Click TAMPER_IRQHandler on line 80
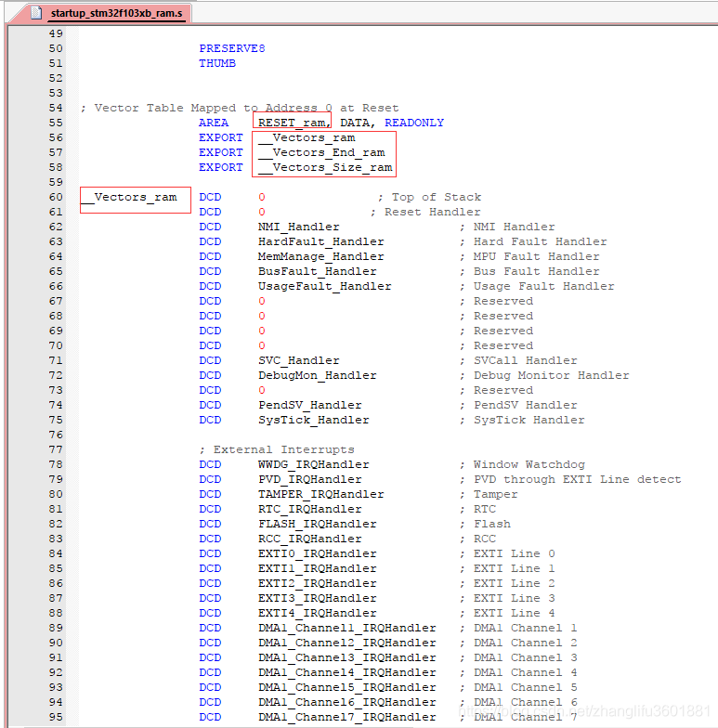Viewport: 718px width, 728px height. (321, 494)
